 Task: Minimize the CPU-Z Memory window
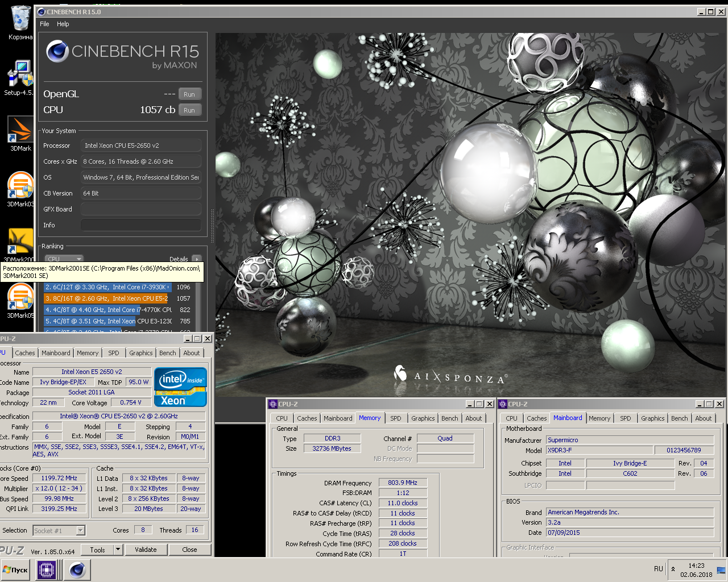pyautogui.click(x=470, y=404)
